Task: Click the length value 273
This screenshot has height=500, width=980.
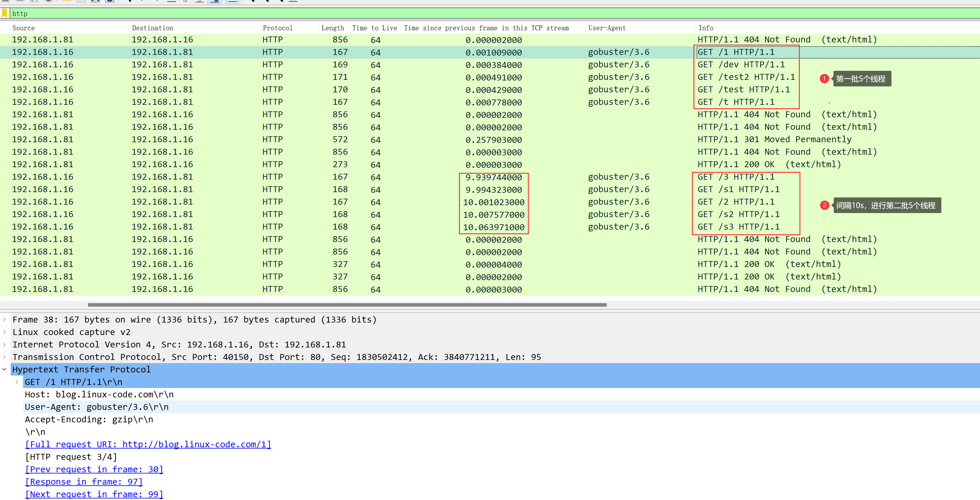Action: pyautogui.click(x=340, y=164)
